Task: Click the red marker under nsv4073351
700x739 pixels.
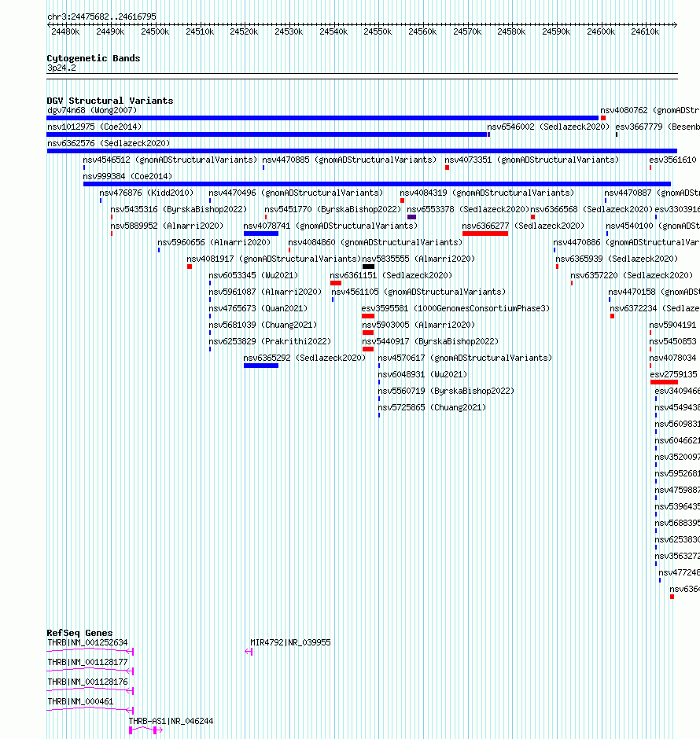Action: (447, 167)
